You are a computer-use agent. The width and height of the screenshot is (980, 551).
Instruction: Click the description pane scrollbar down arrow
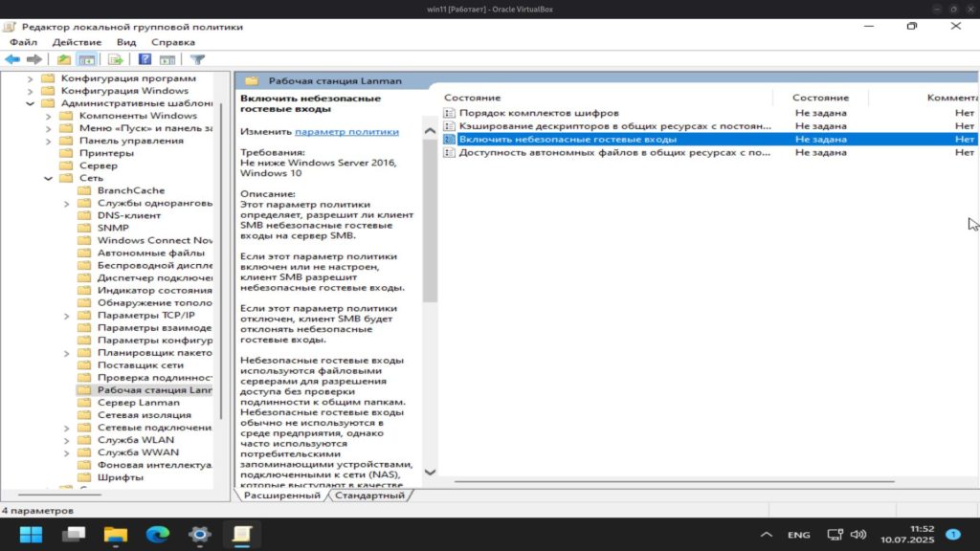coord(430,472)
